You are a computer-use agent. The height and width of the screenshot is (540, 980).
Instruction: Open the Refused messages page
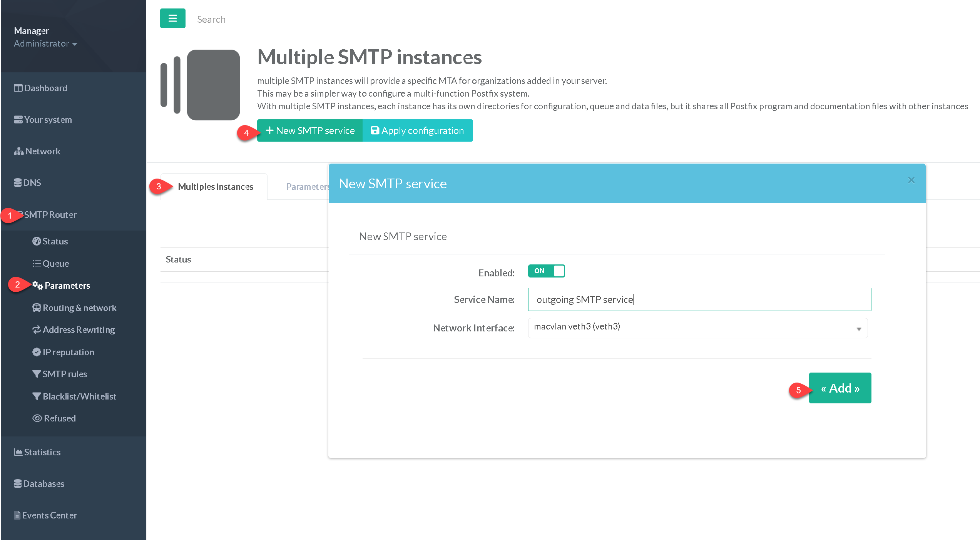click(x=59, y=418)
